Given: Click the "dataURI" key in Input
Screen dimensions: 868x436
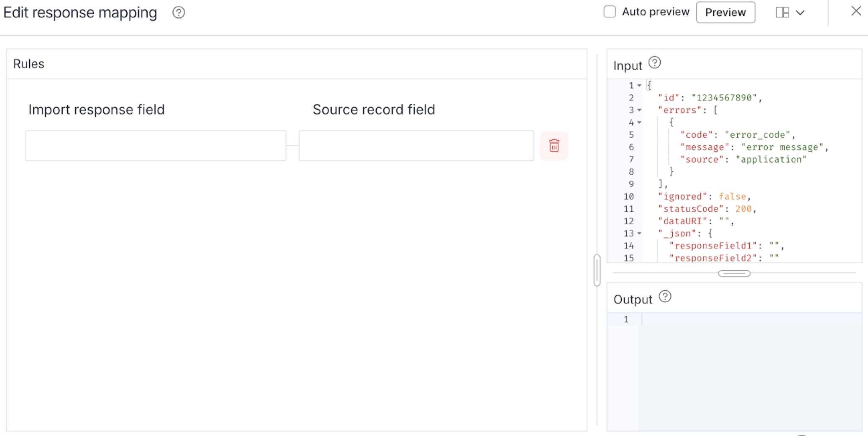Looking at the screenshot, I should tap(682, 221).
